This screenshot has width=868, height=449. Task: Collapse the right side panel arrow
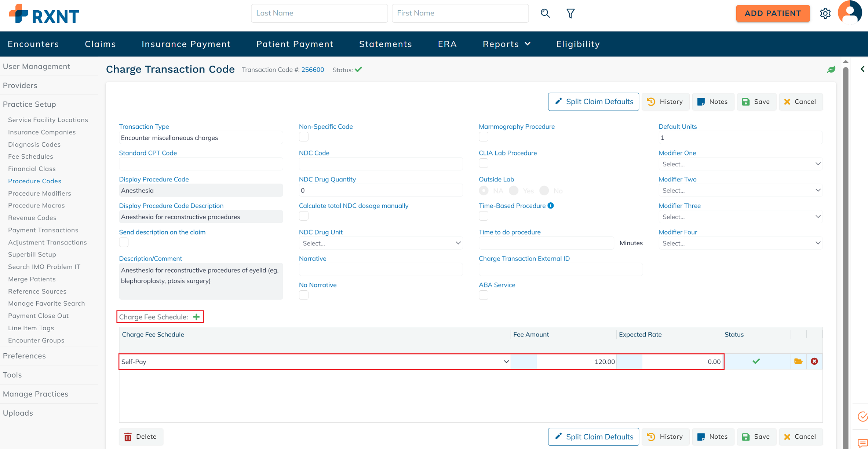coord(862,69)
